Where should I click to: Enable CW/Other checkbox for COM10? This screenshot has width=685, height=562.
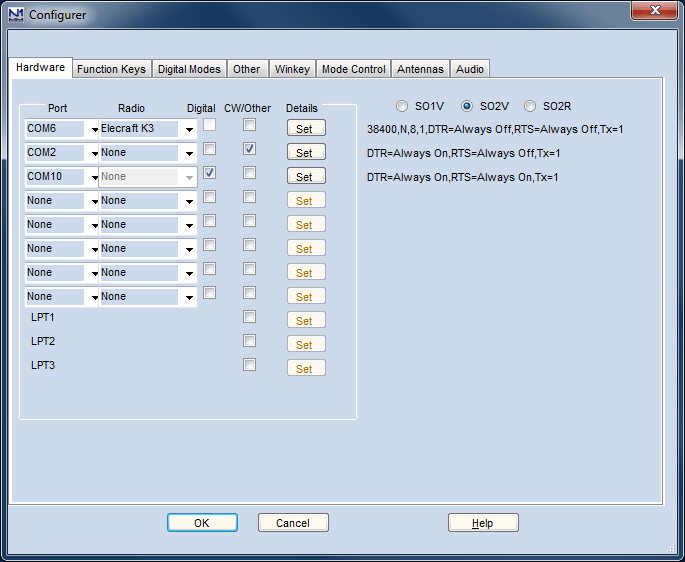pos(249,173)
